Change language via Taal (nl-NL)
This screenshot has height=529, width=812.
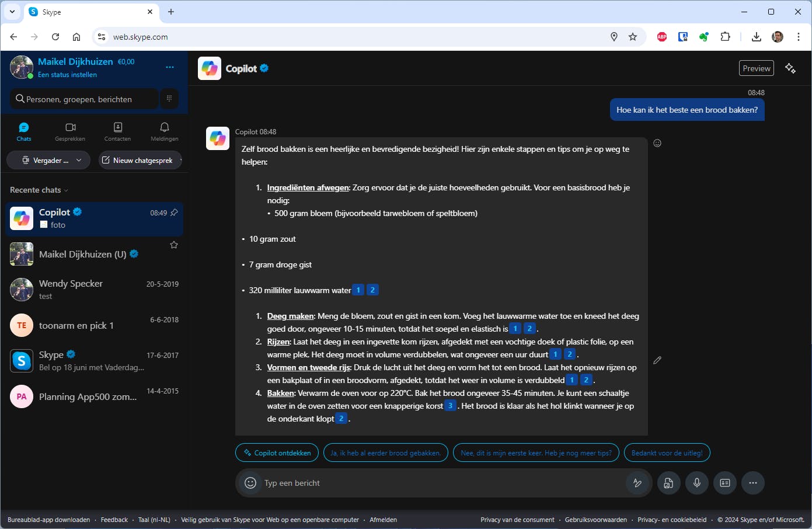click(x=154, y=520)
